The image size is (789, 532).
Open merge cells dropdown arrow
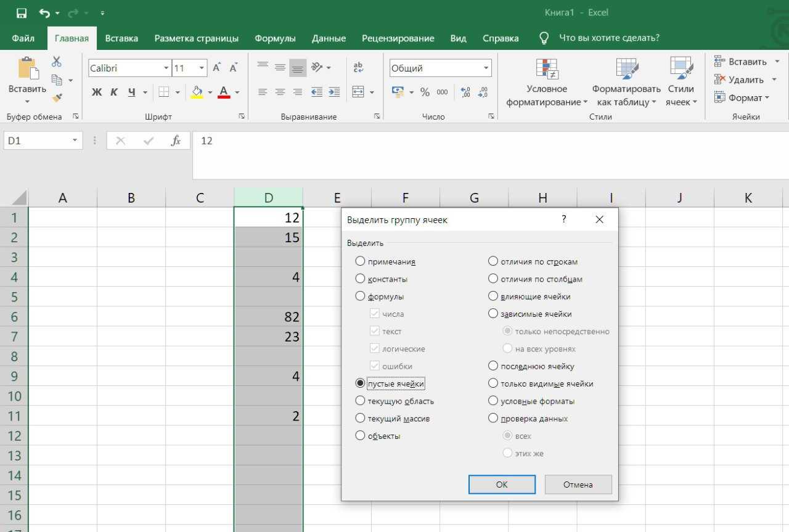point(372,92)
